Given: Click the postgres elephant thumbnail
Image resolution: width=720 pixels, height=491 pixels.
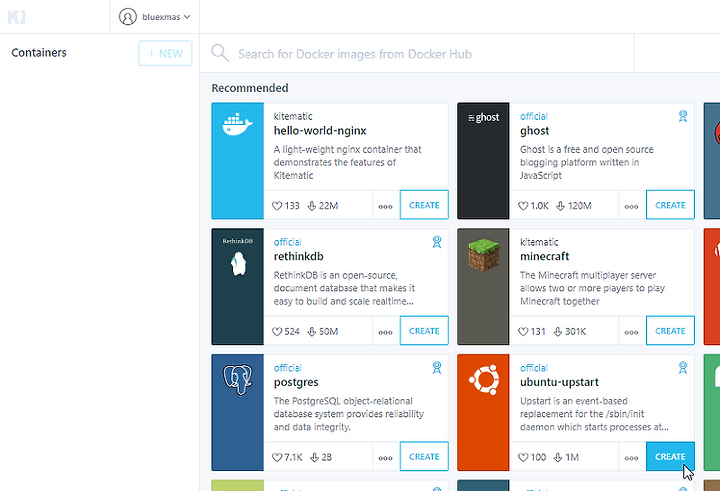Looking at the screenshot, I should (x=237, y=412).
